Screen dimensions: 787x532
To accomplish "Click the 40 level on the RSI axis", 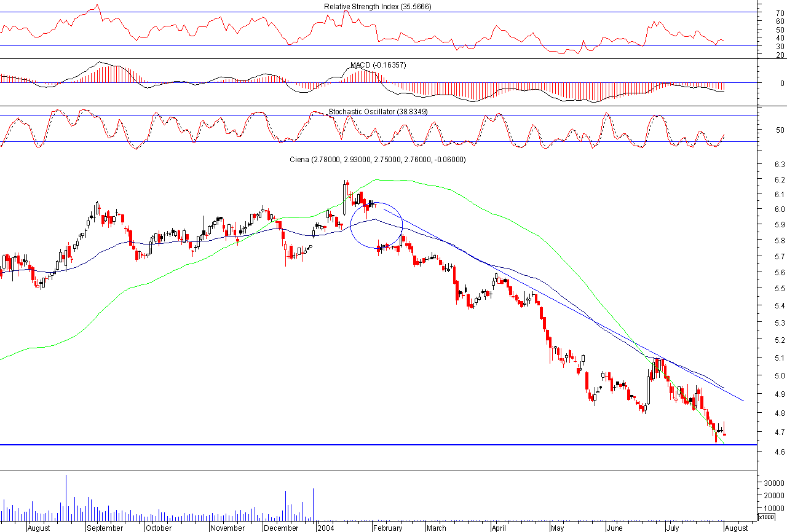I will tap(780, 38).
